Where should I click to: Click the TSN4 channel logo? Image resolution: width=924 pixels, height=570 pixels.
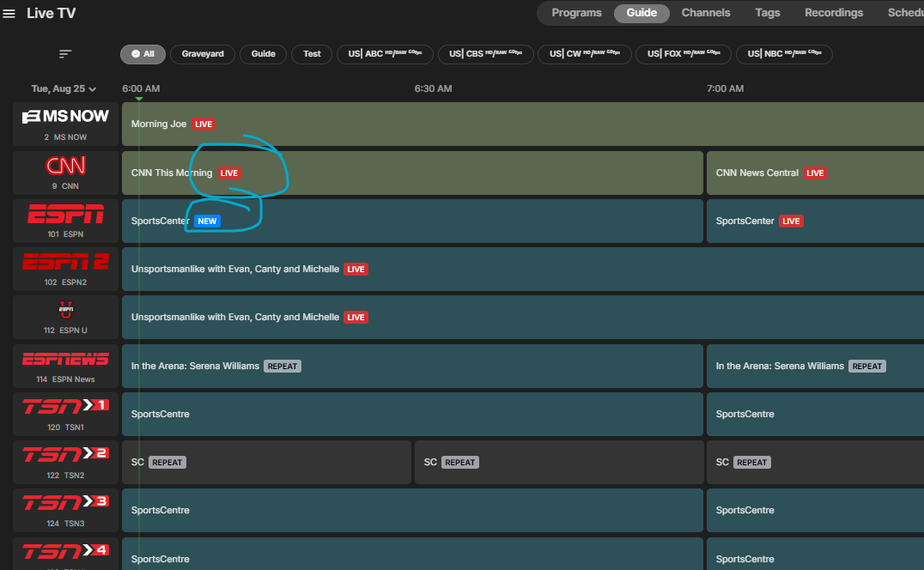[x=65, y=551]
